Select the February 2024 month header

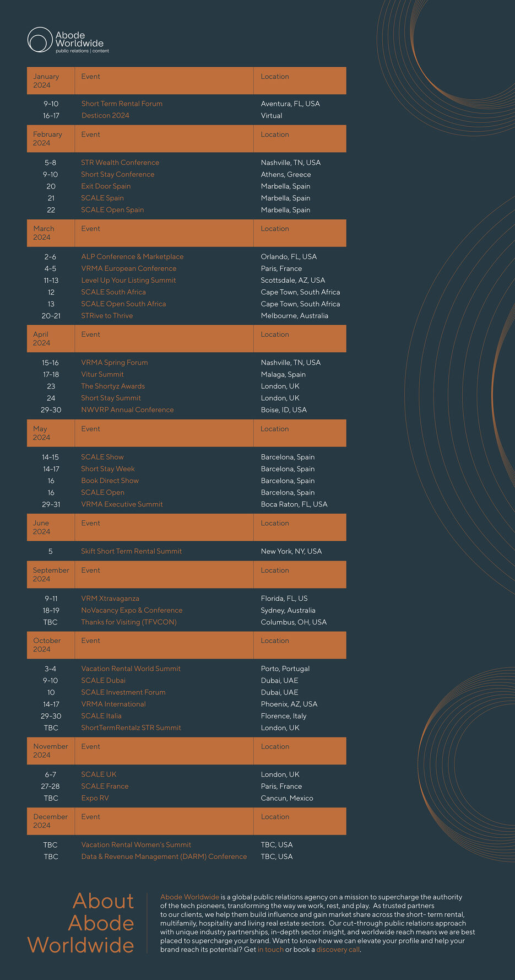click(47, 139)
